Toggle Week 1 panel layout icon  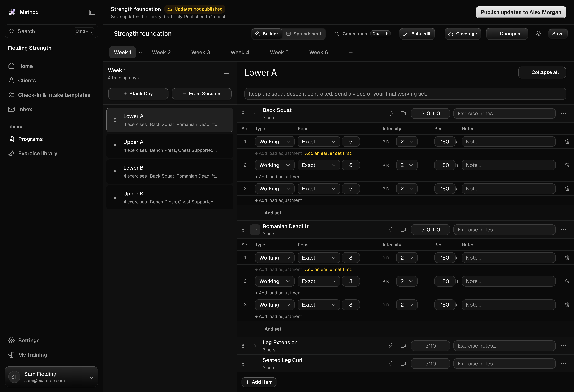point(227,72)
